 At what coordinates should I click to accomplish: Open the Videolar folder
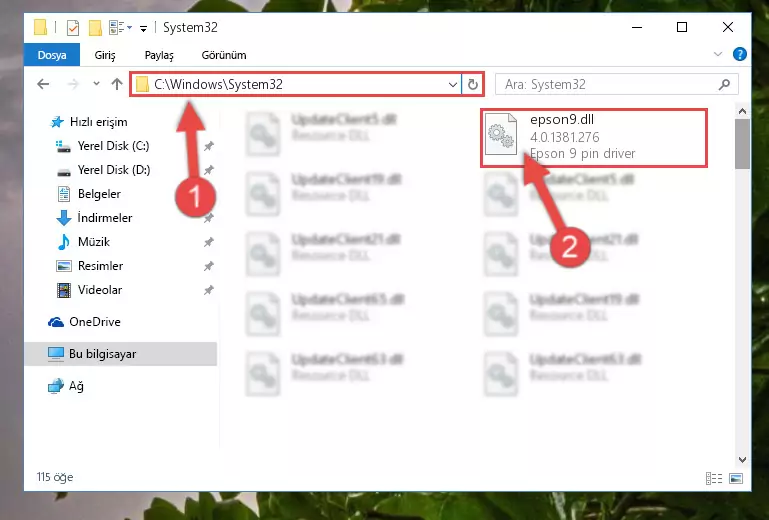point(100,290)
